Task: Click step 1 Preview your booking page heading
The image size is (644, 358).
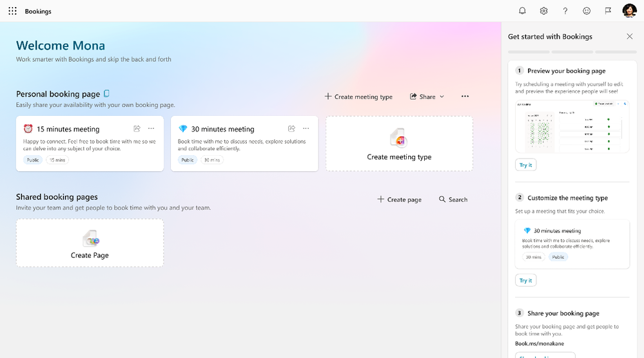Action: pos(567,71)
